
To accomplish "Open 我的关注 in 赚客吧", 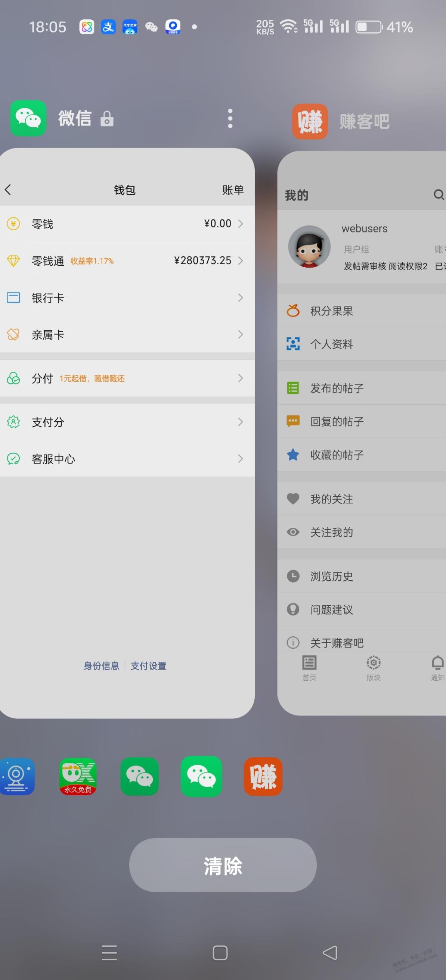I will click(362, 499).
